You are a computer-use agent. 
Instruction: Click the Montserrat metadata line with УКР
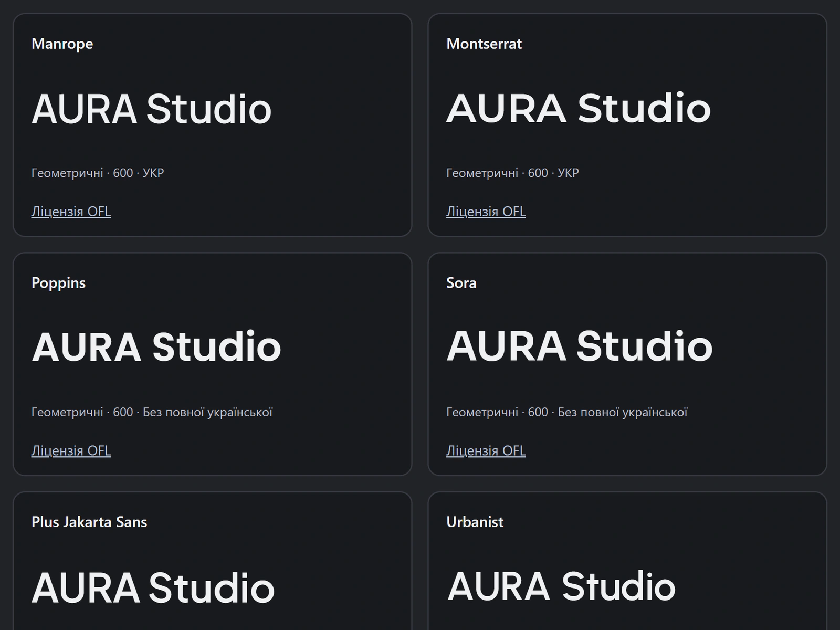[512, 173]
